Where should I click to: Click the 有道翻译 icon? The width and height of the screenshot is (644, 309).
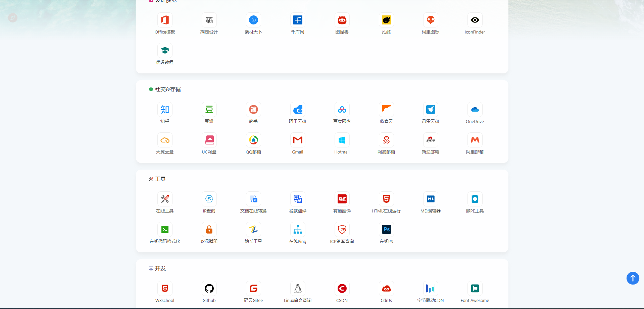(x=342, y=199)
